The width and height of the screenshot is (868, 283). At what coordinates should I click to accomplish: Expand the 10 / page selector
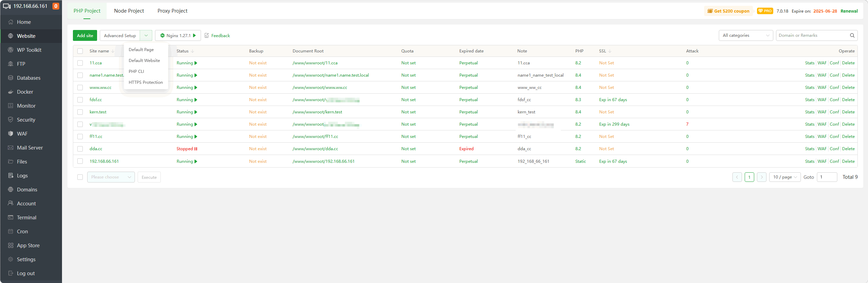(x=785, y=177)
